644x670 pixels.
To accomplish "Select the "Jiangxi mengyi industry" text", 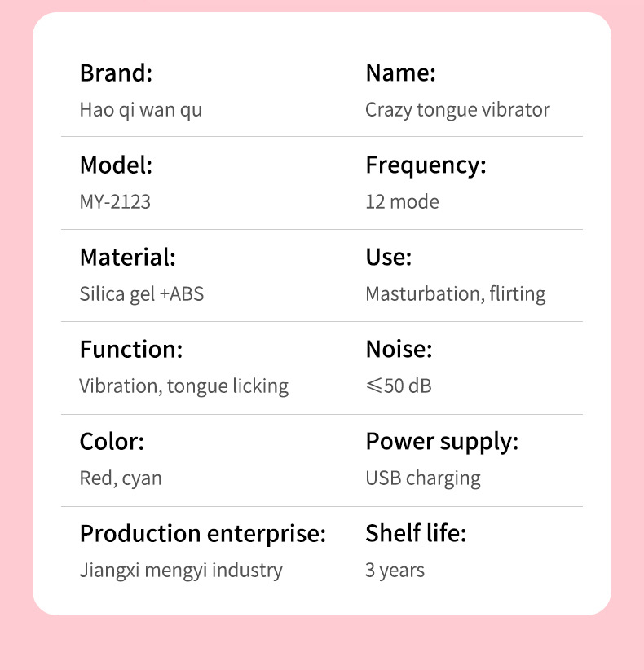I will coord(181,571).
